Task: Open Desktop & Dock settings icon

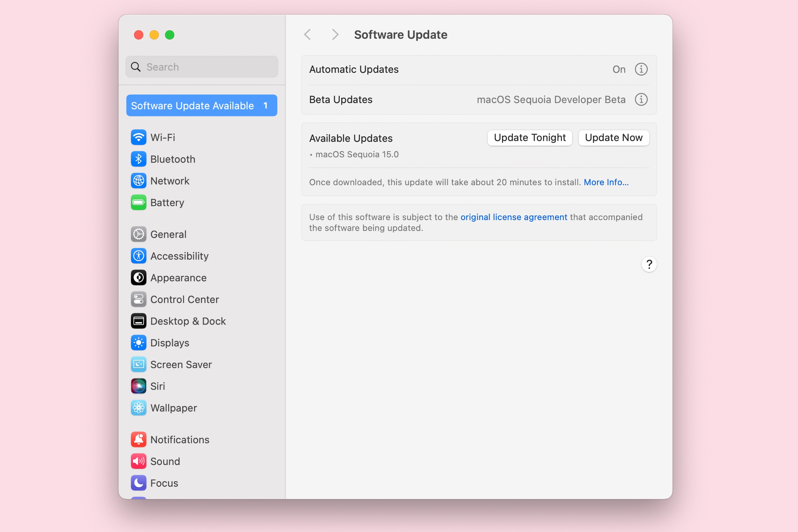Action: [x=138, y=321]
